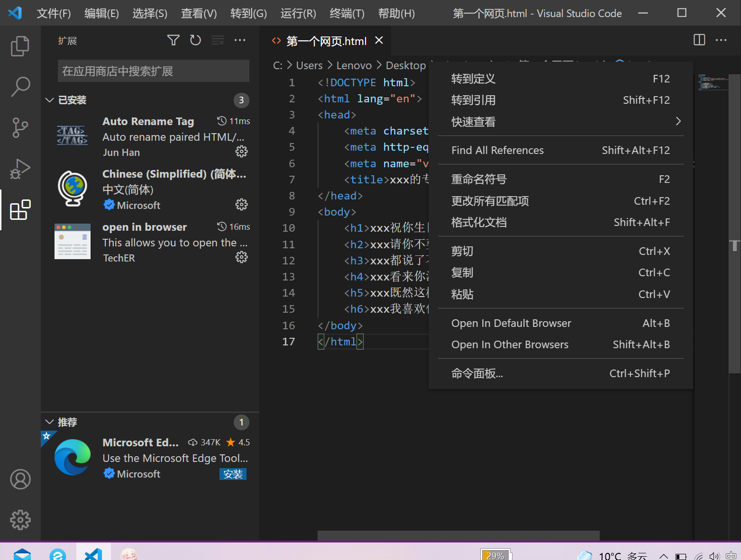Open the 终端(T) menu
The width and height of the screenshot is (741, 560).
coord(347,13)
